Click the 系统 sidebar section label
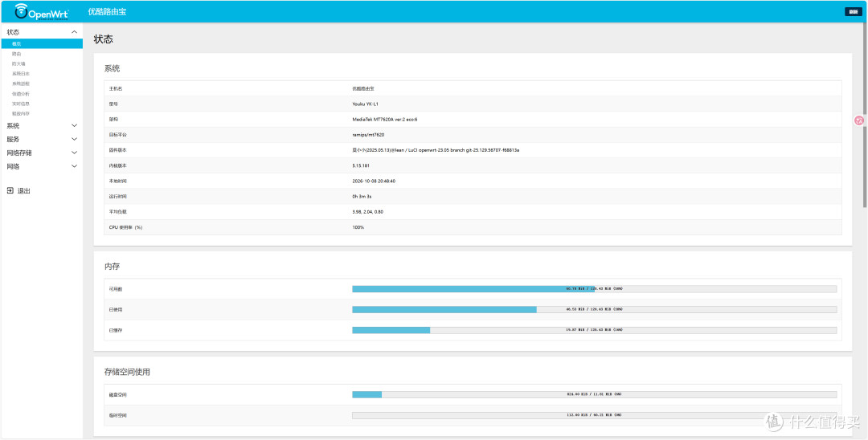868x440 pixels. point(13,125)
